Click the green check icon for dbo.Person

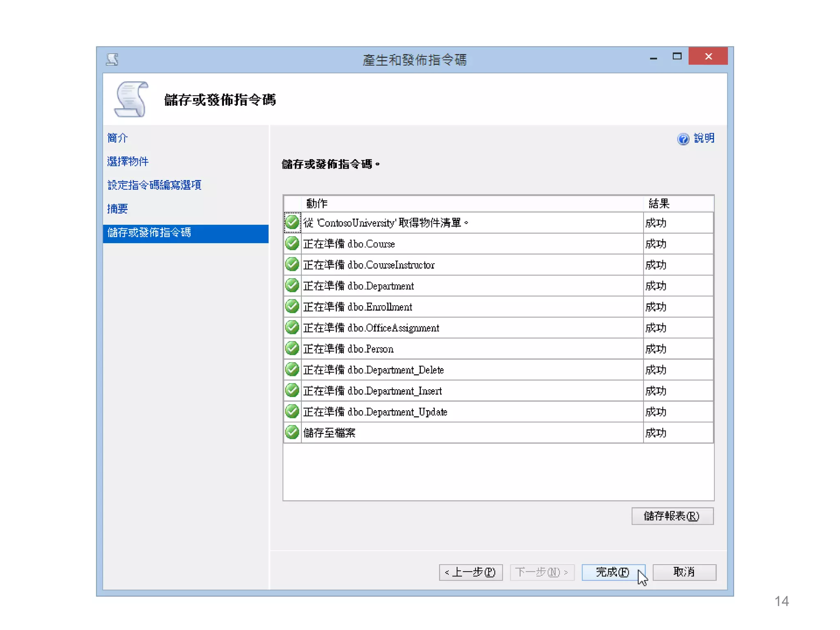point(292,349)
